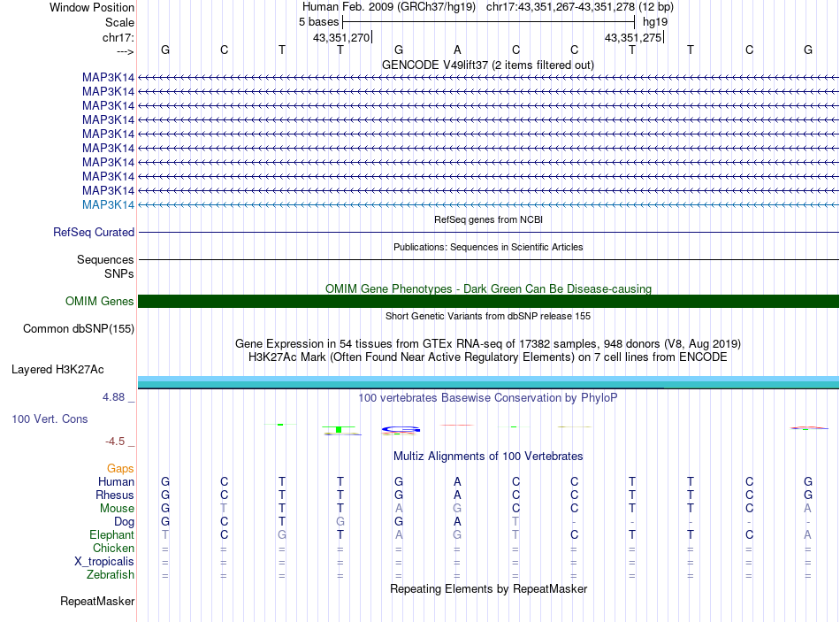Select the Mouse alignment row label

117,509
